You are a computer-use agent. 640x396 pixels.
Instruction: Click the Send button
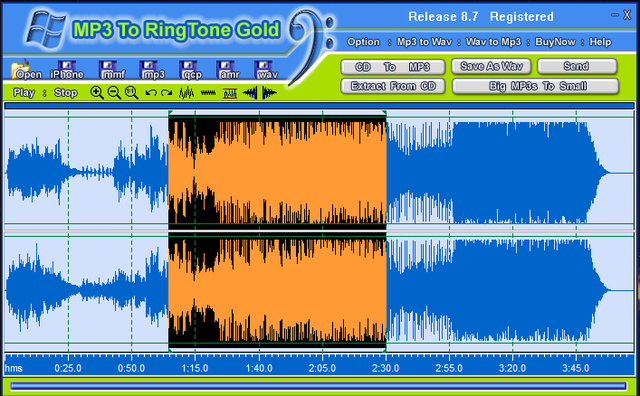577,66
